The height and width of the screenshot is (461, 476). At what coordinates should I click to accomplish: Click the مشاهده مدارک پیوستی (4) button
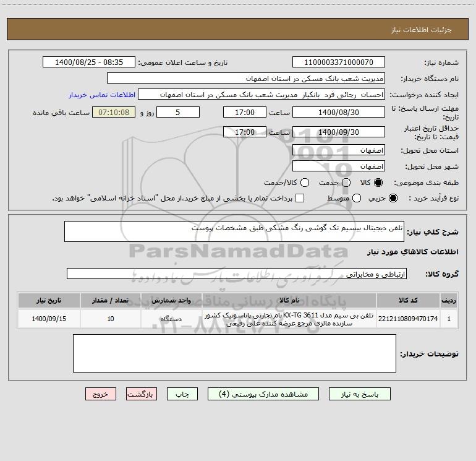[263, 394]
